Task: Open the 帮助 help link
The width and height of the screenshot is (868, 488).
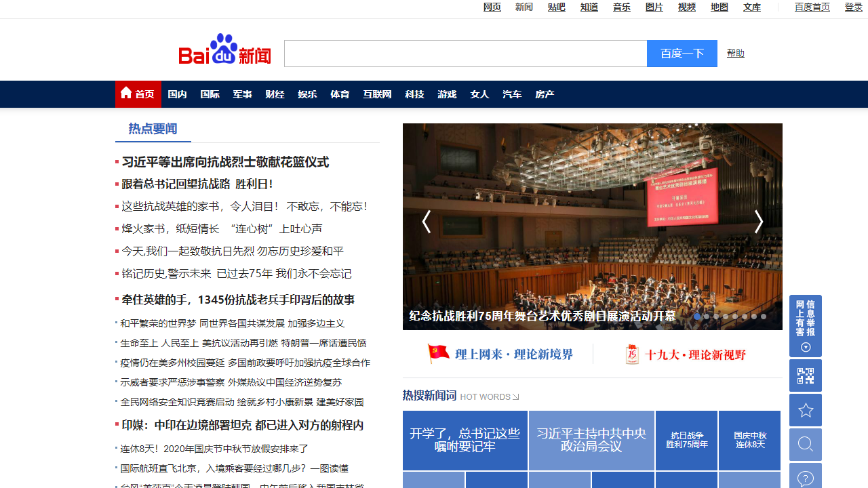Action: 735,53
